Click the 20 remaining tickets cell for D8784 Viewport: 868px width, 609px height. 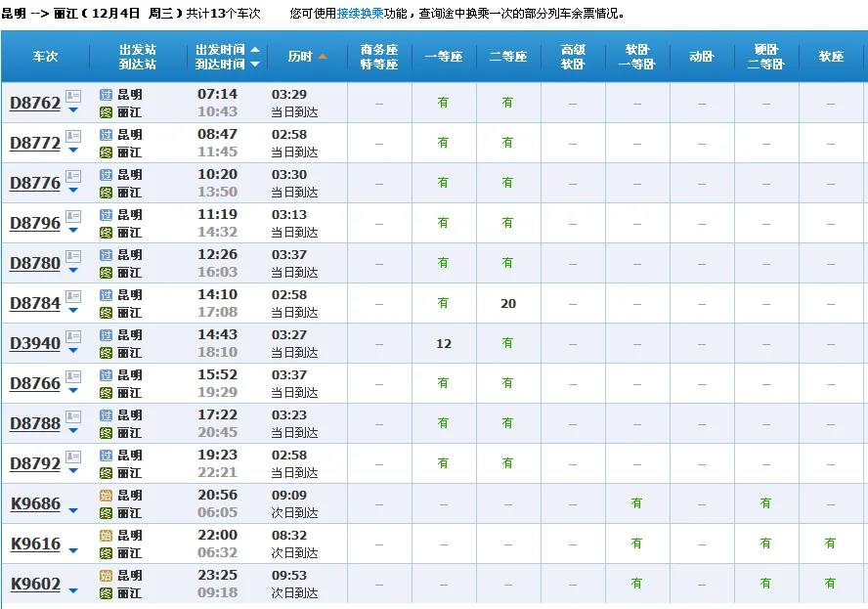click(x=507, y=303)
